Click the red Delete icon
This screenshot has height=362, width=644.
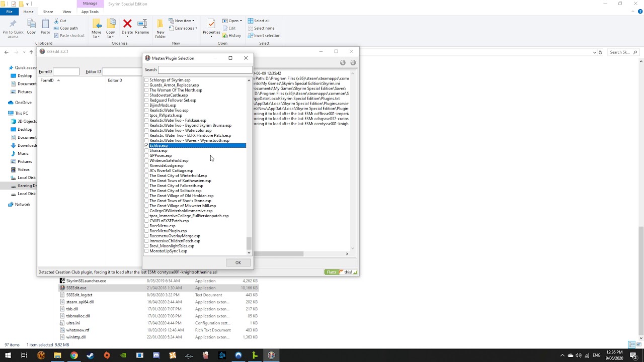tap(127, 24)
